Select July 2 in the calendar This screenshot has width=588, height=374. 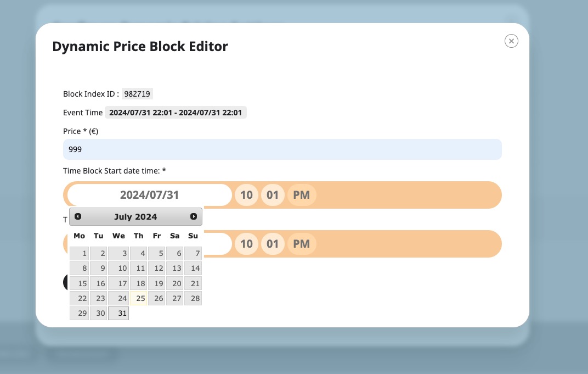point(99,254)
